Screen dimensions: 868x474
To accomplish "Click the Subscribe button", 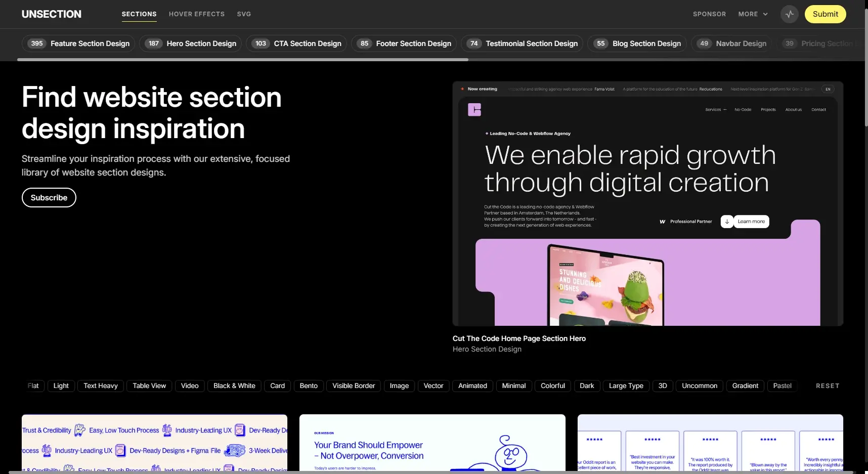I will click(x=49, y=198).
